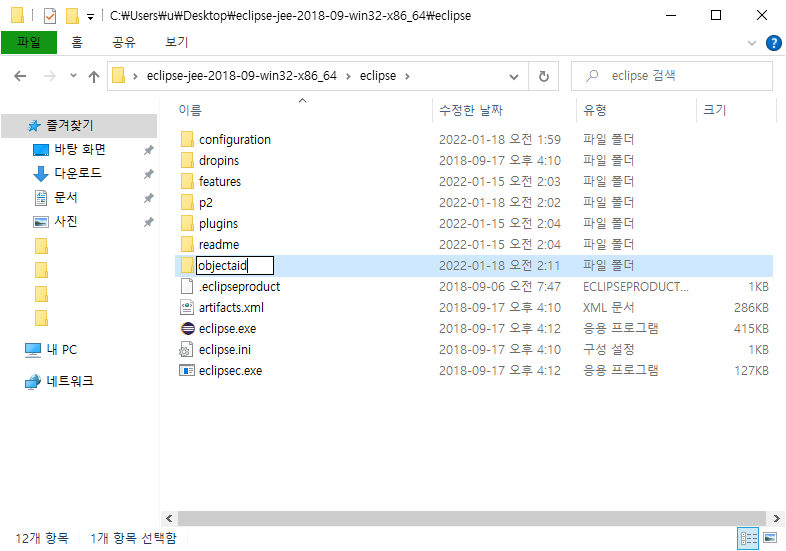Select the eclipse.ini settings file icon
This screenshot has width=786, height=551.
[186, 349]
